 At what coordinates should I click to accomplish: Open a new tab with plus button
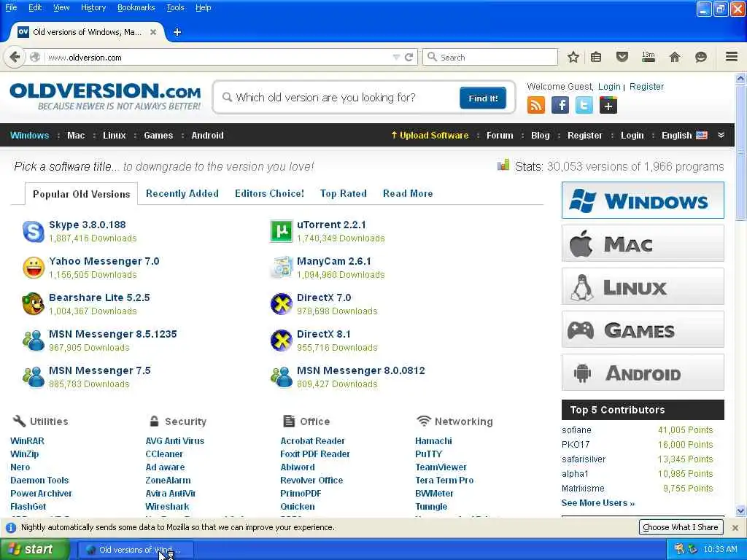177,32
